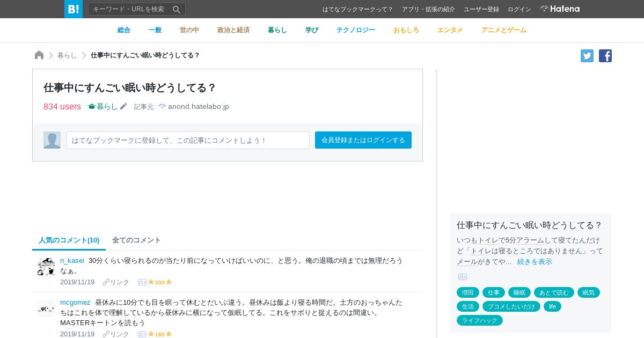Select the 一般 category tab
644x338 pixels.
(155, 30)
